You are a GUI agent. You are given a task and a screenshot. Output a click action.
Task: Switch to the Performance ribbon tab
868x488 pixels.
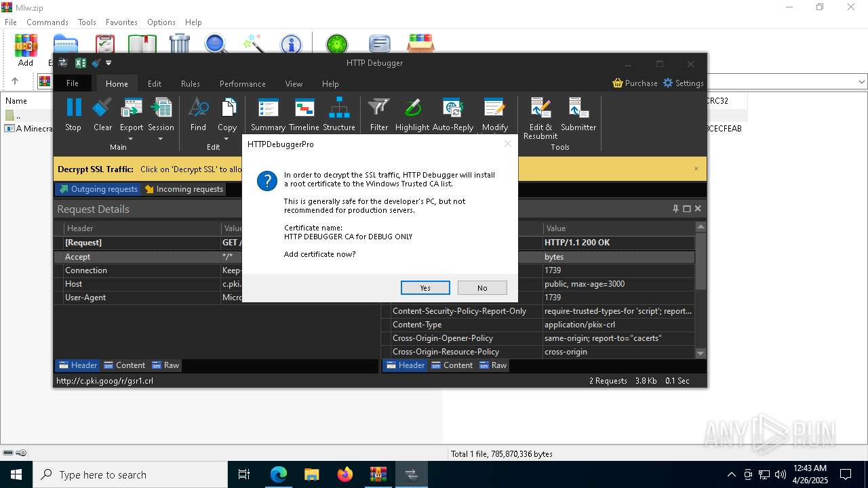242,83
